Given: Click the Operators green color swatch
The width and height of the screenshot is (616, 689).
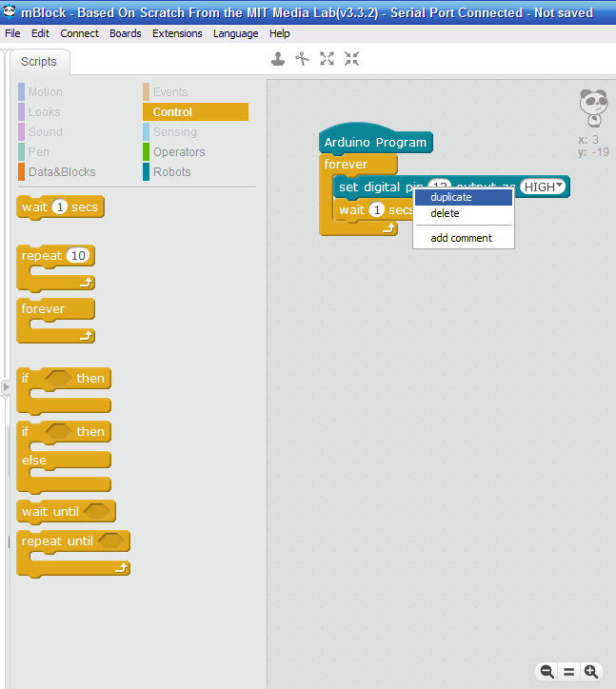Looking at the screenshot, I should [146, 152].
